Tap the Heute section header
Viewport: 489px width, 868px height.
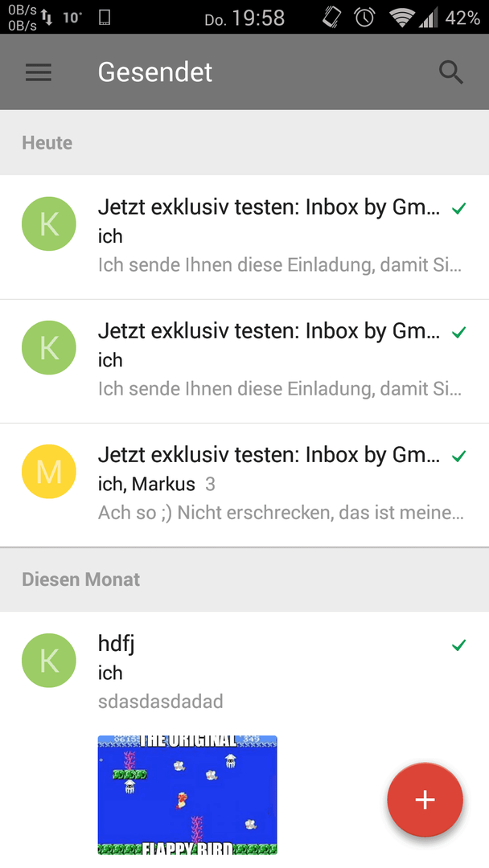pyautogui.click(x=244, y=143)
